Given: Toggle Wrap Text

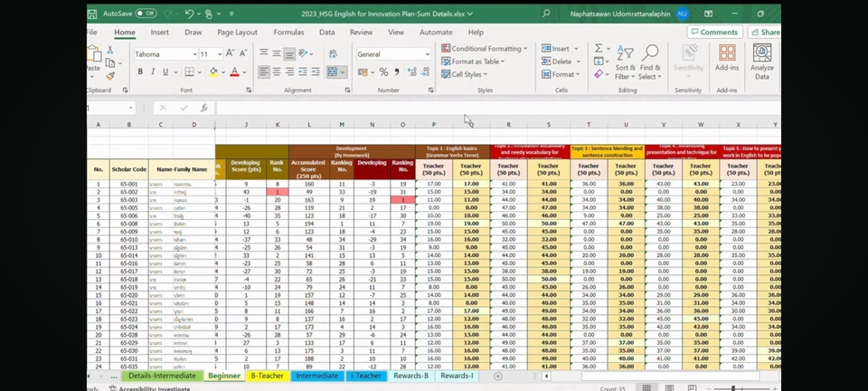Looking at the screenshot, I should (x=334, y=53).
